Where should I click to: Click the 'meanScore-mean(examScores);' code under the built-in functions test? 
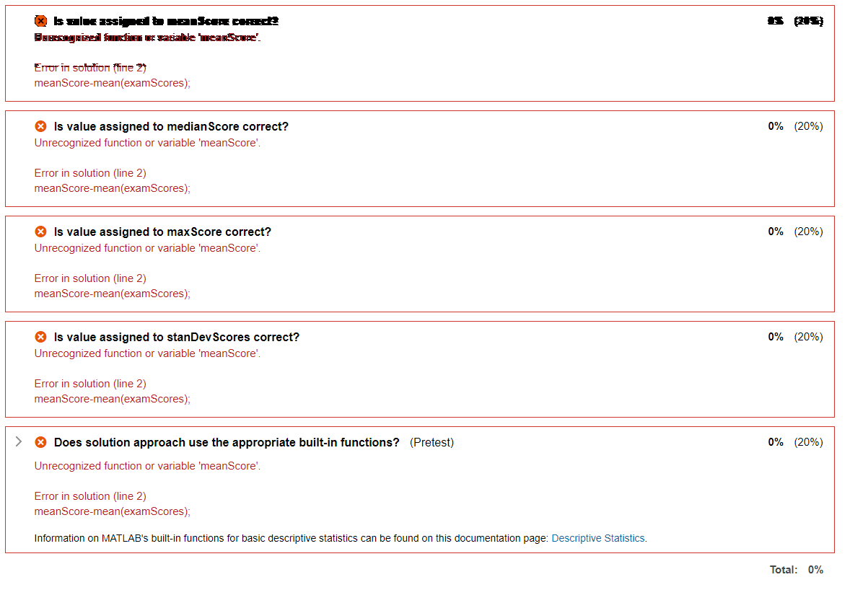(x=113, y=511)
